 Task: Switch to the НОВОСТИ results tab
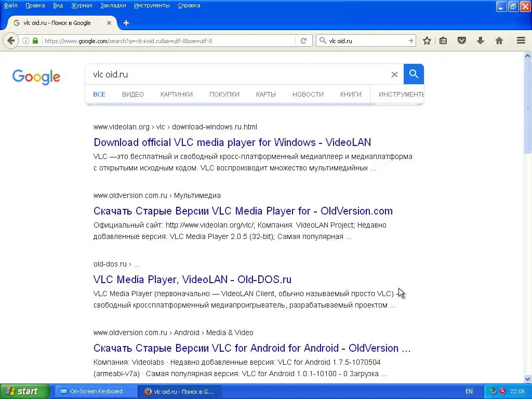click(308, 95)
